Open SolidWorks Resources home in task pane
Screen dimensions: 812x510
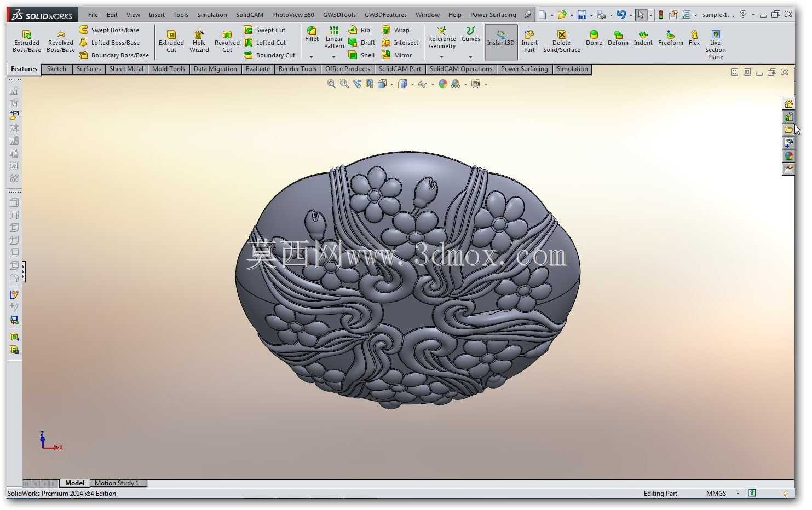tap(788, 103)
